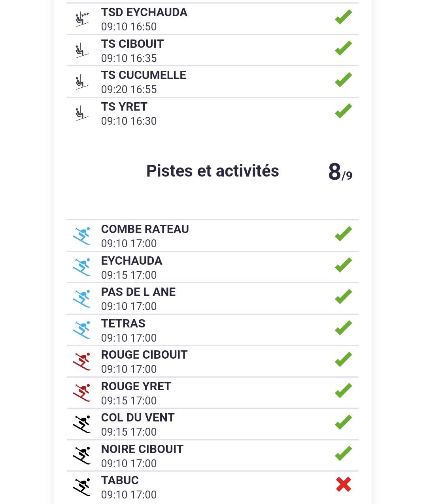Click the red skier icon for ROUGE CIBOUIT

(x=82, y=361)
